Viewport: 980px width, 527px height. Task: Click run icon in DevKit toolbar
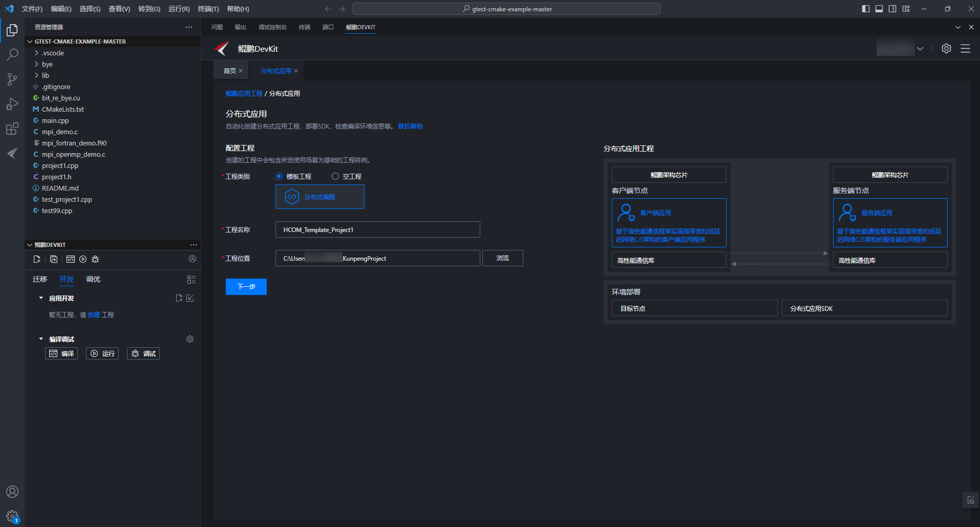(x=83, y=259)
